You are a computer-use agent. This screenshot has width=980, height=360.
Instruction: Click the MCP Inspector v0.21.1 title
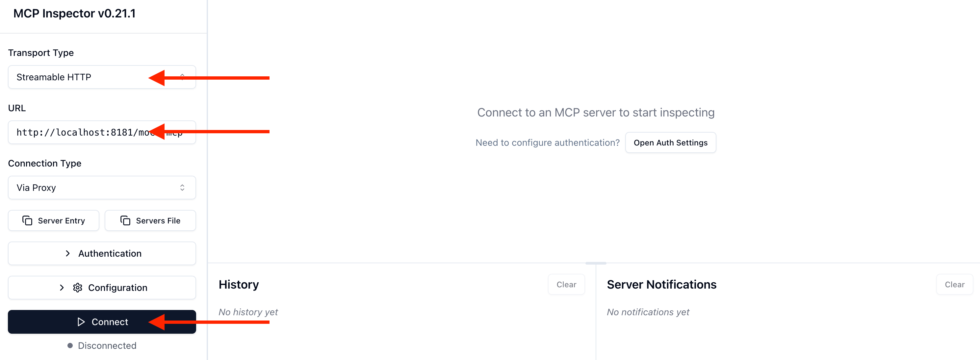click(x=74, y=14)
